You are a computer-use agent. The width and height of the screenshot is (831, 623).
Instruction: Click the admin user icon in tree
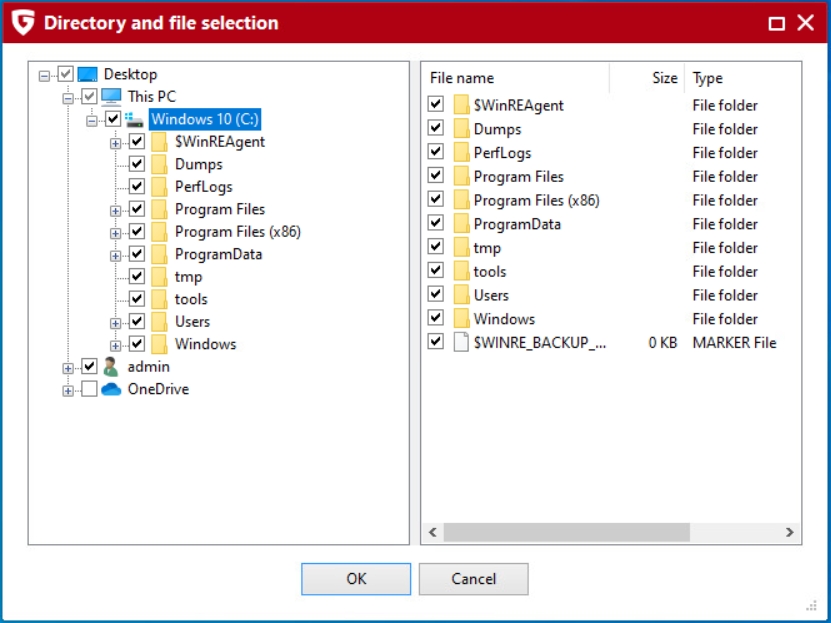[111, 367]
